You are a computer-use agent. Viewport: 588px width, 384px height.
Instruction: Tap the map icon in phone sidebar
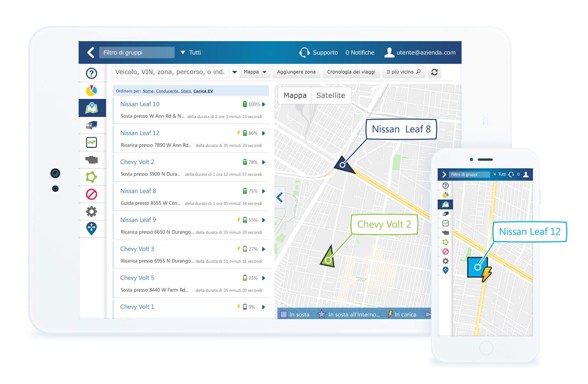(445, 204)
